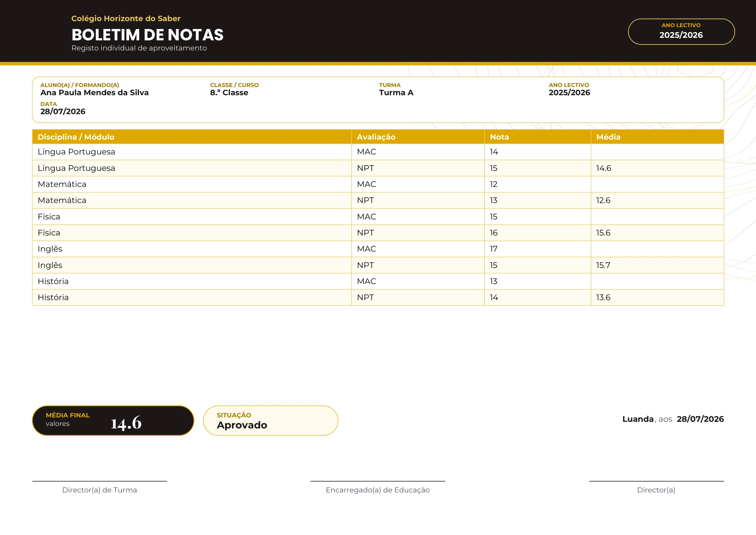
Task: Select the school name Colégio Horizonte do Saber
Action: 126,19
